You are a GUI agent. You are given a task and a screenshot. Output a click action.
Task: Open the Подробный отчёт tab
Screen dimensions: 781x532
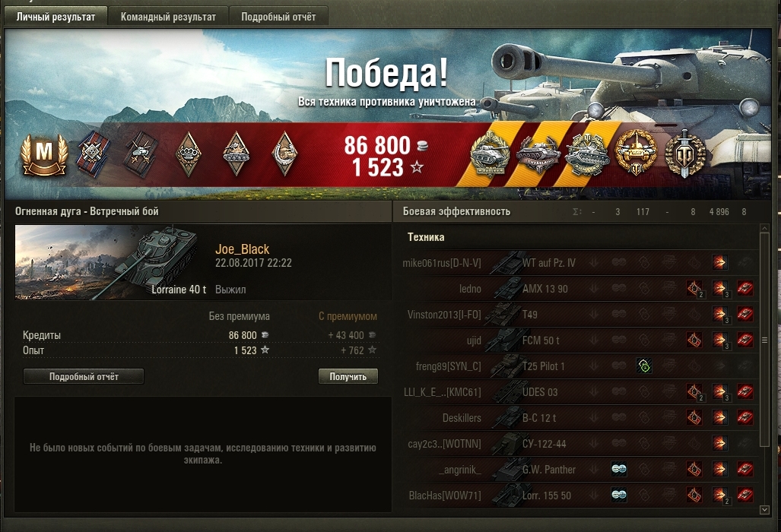coord(278,17)
